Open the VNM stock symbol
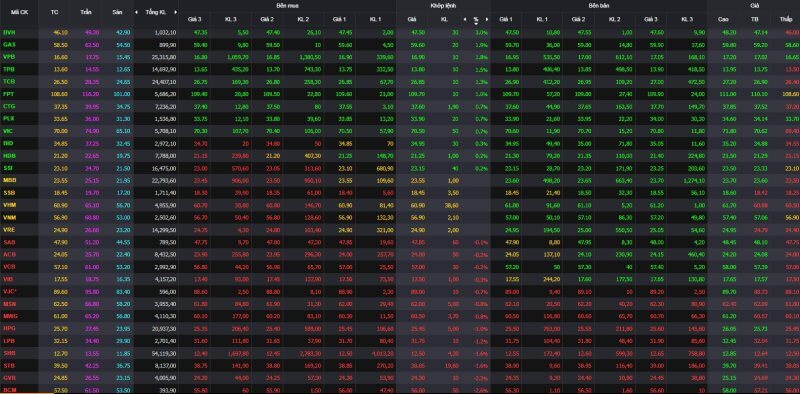800x394 pixels. [9, 218]
